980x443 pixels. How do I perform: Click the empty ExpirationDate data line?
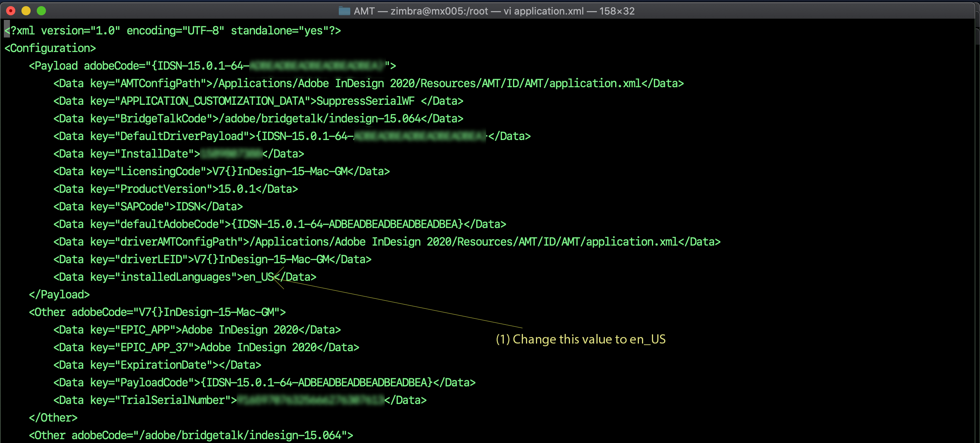coord(157,365)
